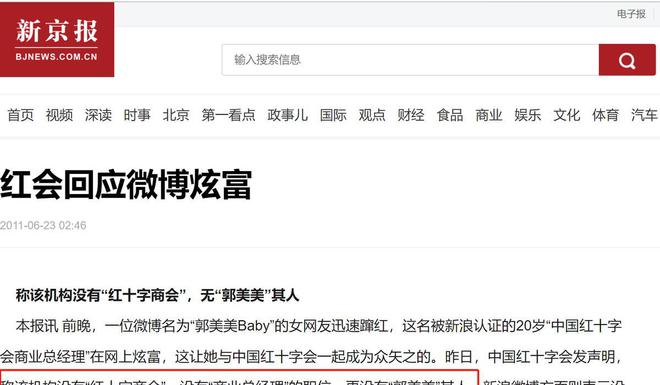Switch to the 北京 section
Screen dimensions: 660x385
[176, 114]
